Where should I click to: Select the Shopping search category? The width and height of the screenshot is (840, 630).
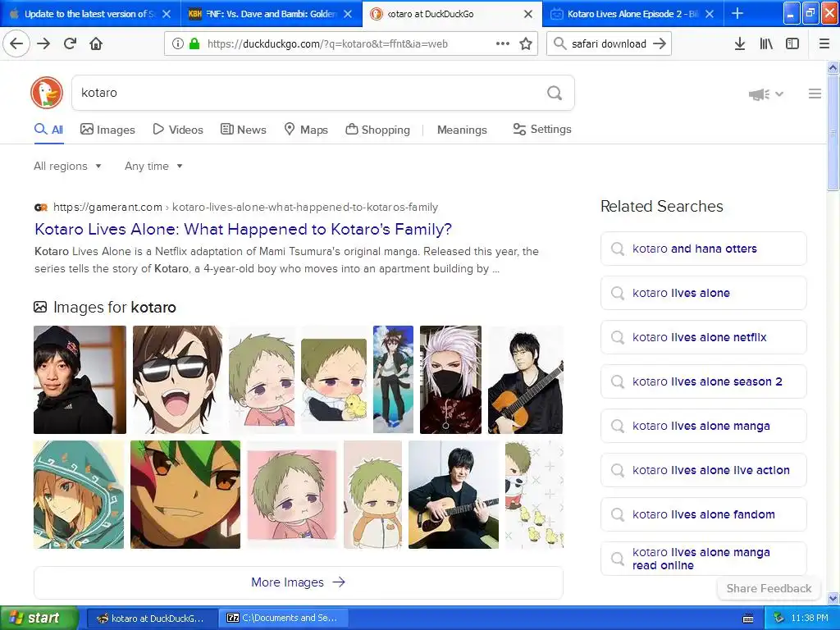click(377, 130)
